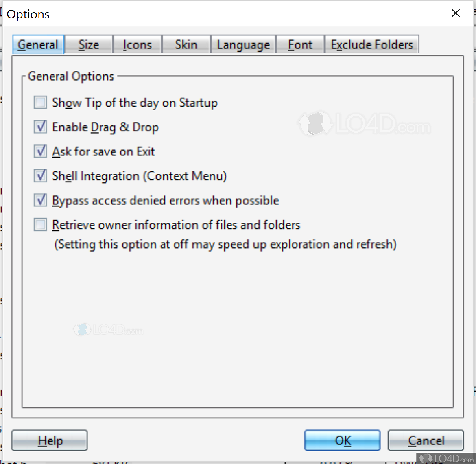Close the Options dialog with X

click(455, 13)
